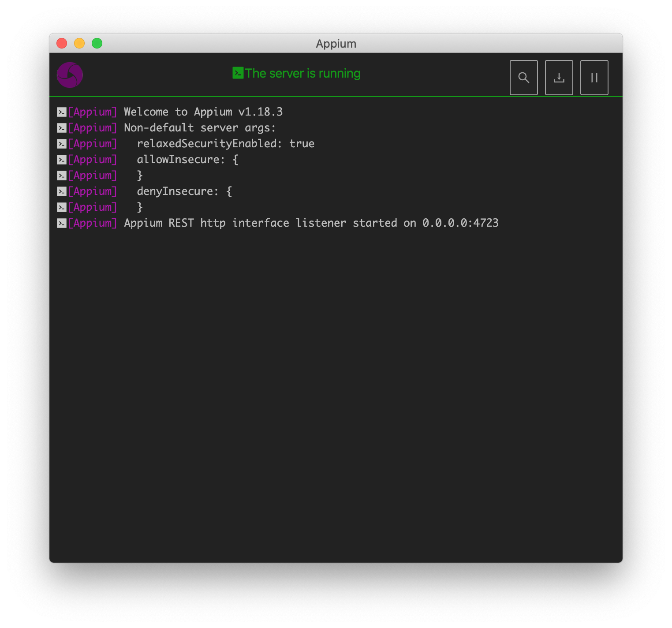Screen dimensions: 672x628
Task: Click terminal icon on allowInsecure line
Action: point(62,160)
